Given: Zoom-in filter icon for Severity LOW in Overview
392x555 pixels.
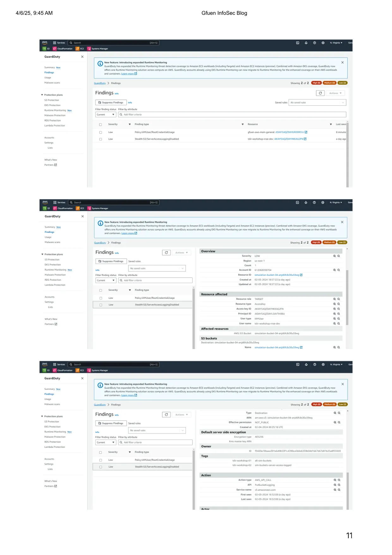Looking at the screenshot, I should (x=334, y=256).
